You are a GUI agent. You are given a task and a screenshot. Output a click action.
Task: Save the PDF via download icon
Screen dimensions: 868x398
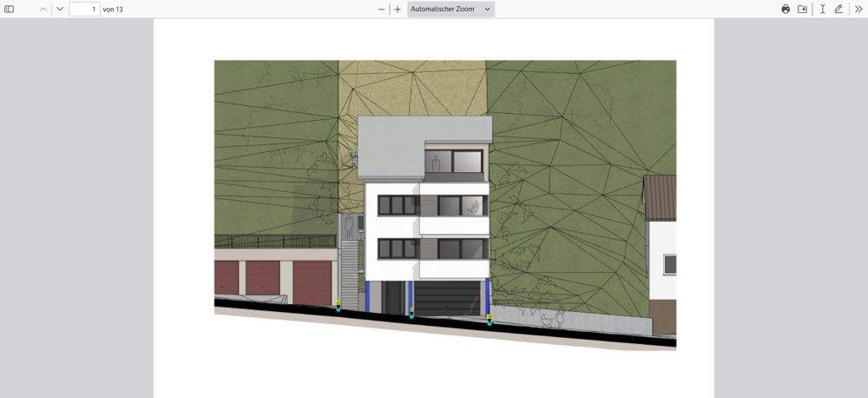[803, 9]
